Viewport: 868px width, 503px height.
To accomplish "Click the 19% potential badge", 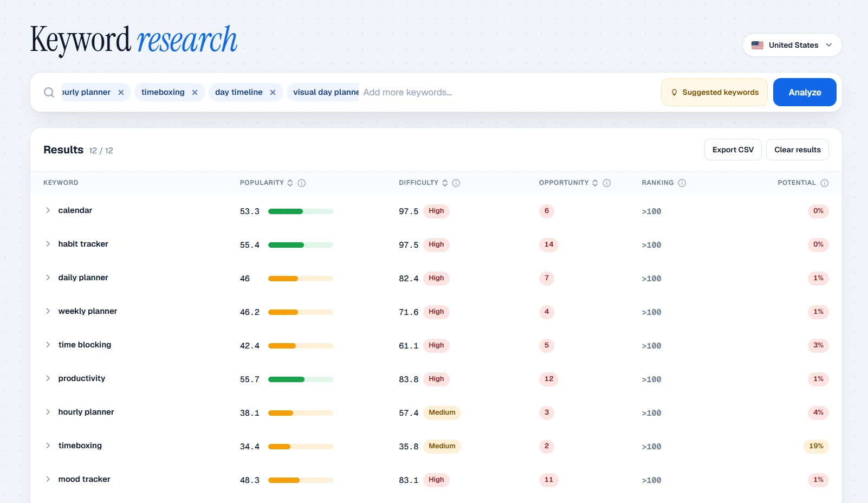I will tap(816, 446).
